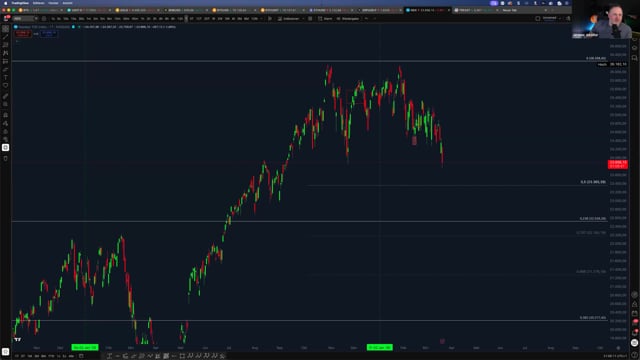Toggle hide all drawings eye icon
The width and height of the screenshot is (640, 360).
pyautogui.click(x=5, y=139)
